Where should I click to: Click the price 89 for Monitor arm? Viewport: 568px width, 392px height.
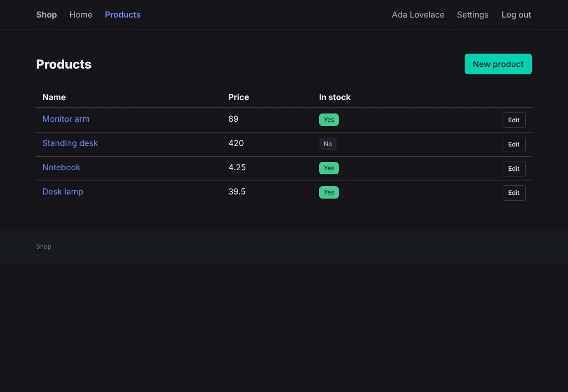point(233,119)
